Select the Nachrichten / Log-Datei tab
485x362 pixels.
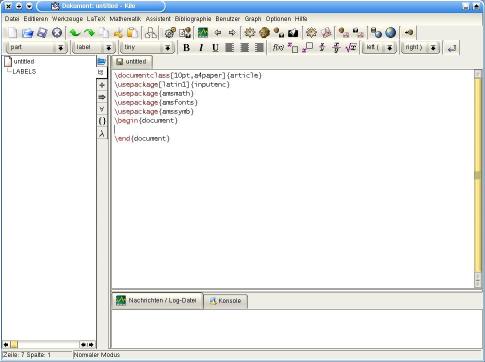tap(157, 300)
